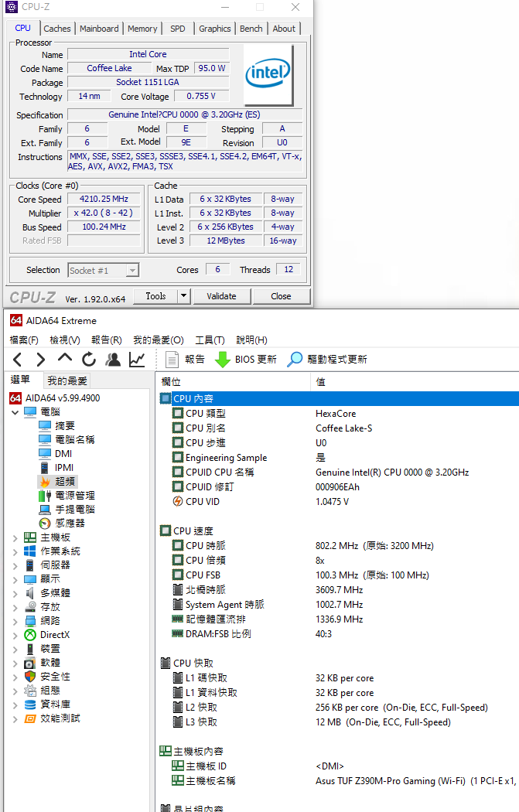Expand the 多媒體 tree node
Screen dimensions: 519x812
click(15, 594)
